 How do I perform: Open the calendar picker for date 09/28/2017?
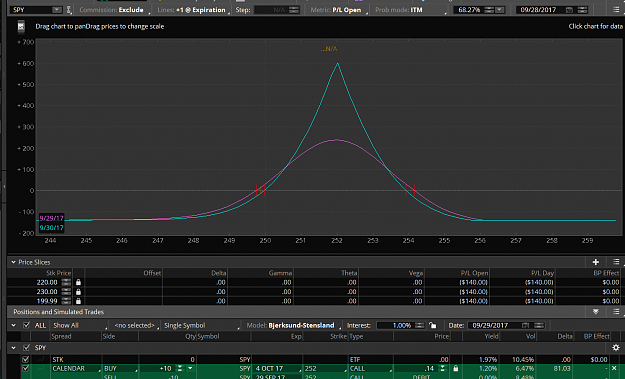[x=570, y=10]
